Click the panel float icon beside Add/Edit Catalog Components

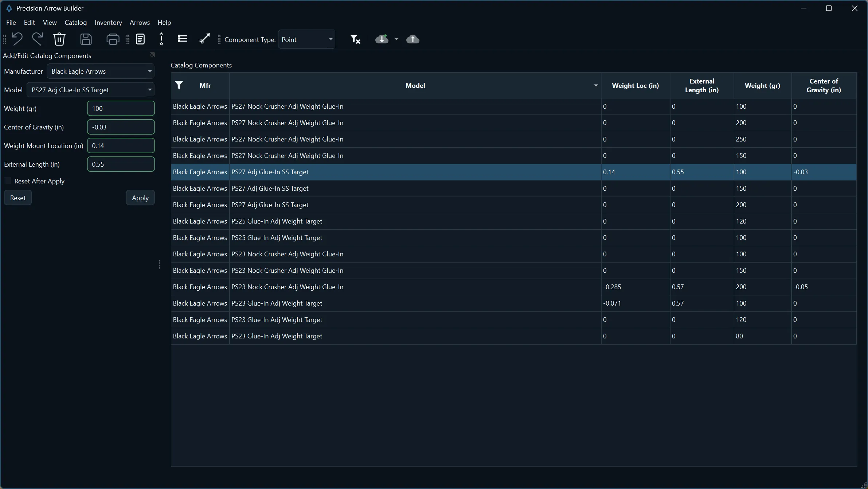(x=152, y=55)
